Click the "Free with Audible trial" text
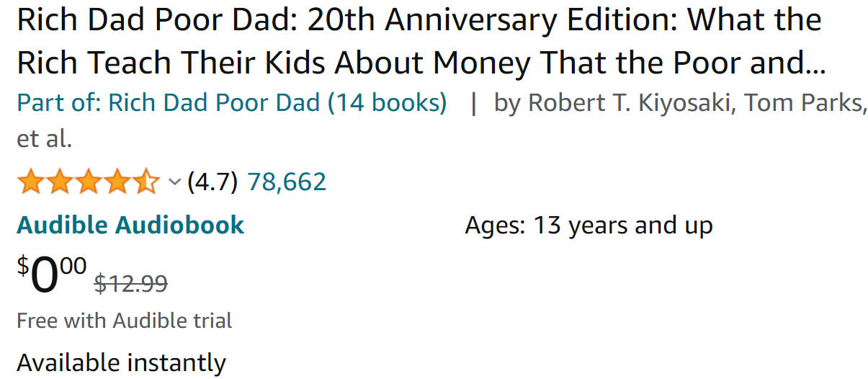This screenshot has height=379, width=868. [x=124, y=320]
